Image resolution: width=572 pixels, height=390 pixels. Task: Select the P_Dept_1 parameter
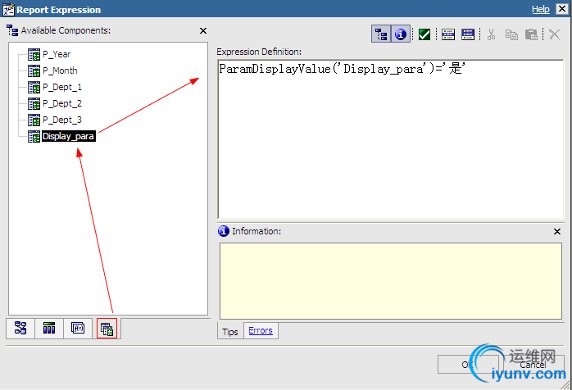[x=62, y=87]
